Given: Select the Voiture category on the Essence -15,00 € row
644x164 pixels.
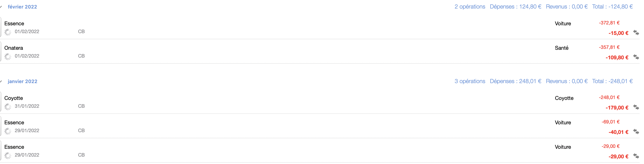Looking at the screenshot, I should [x=563, y=24].
